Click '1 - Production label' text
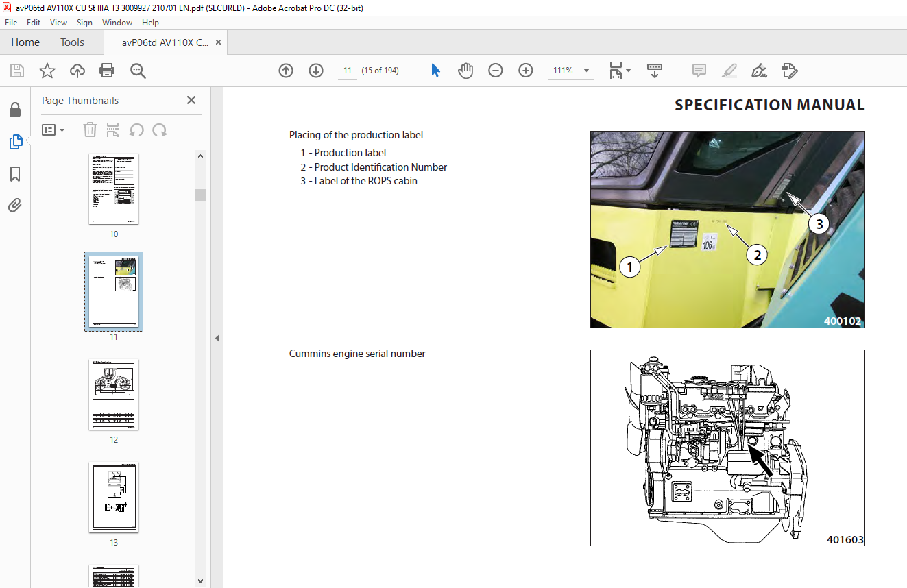The height and width of the screenshot is (588, 907). click(x=343, y=153)
